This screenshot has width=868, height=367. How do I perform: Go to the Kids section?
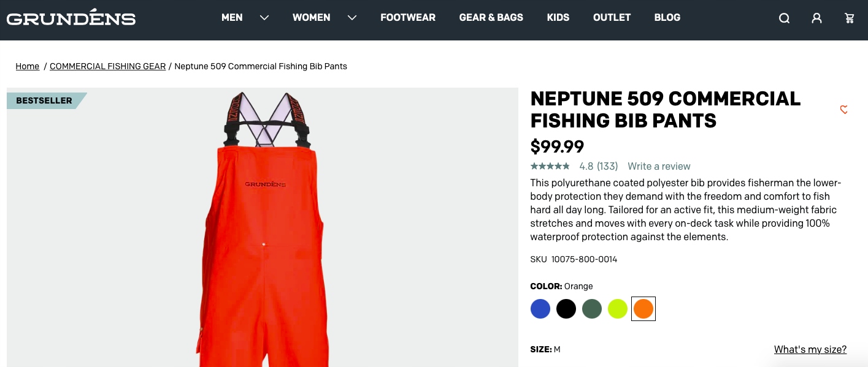[x=558, y=18]
